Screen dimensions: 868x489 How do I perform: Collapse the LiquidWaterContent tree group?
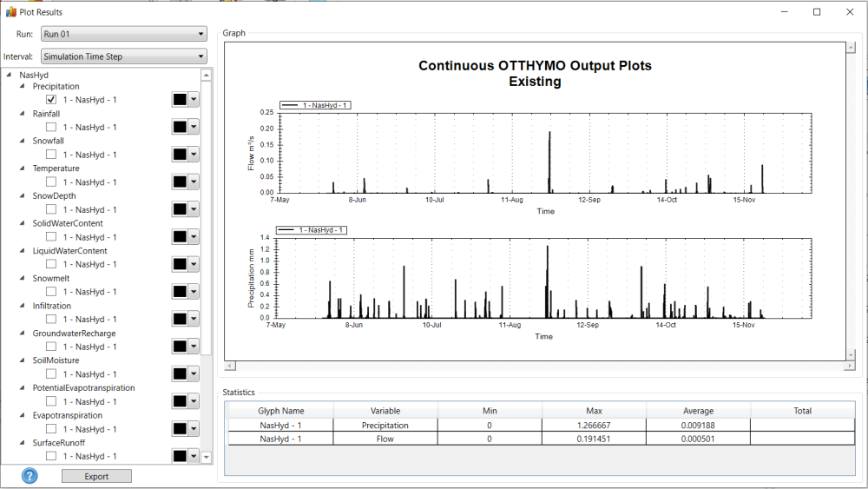23,250
